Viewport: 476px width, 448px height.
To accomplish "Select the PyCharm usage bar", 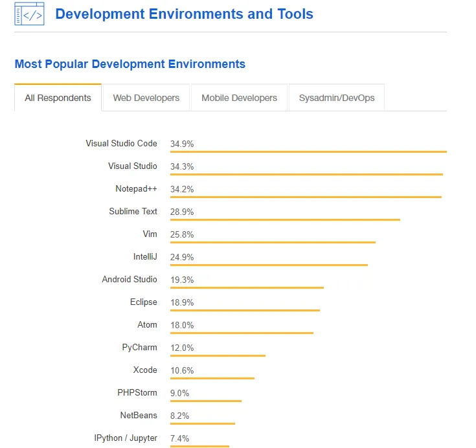I will 218,355.
